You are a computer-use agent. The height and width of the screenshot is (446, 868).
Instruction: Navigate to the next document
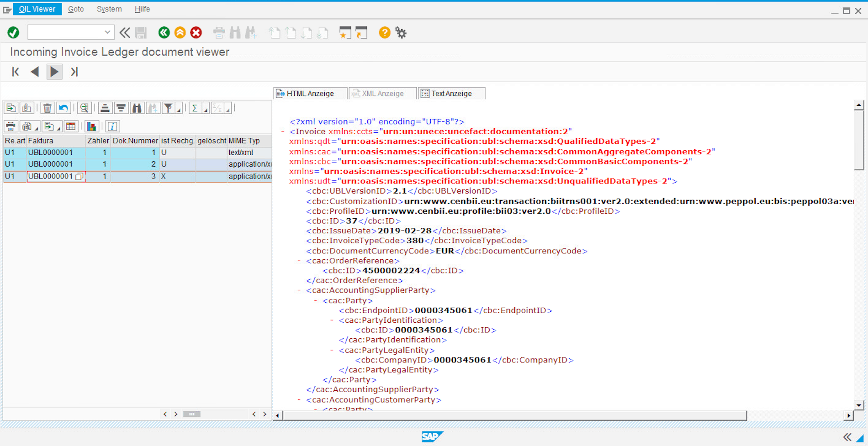(54, 72)
